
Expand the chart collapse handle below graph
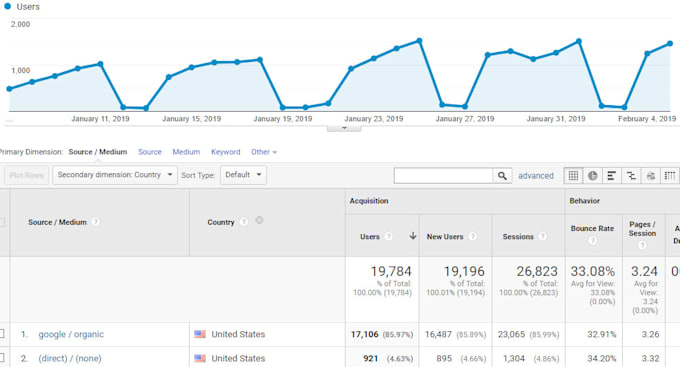tap(344, 128)
